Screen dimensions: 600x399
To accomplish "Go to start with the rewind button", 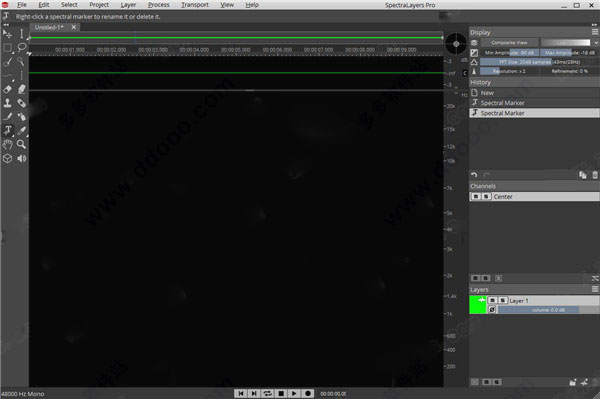I will tap(241, 393).
